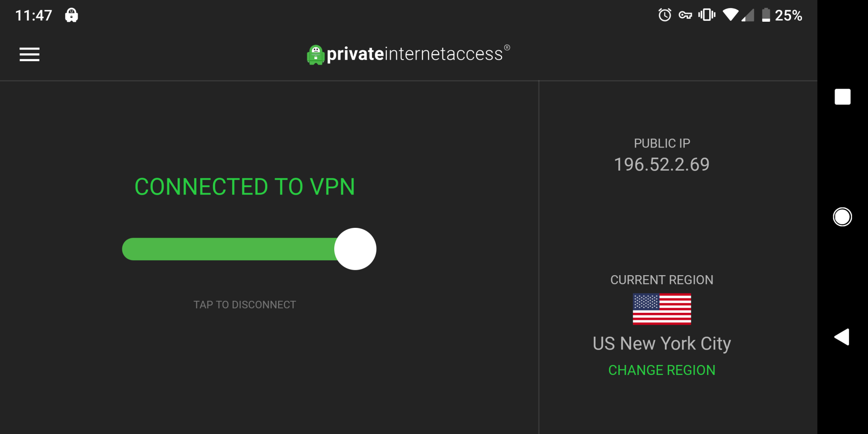Tap the privateinternetaccess title text

414,54
